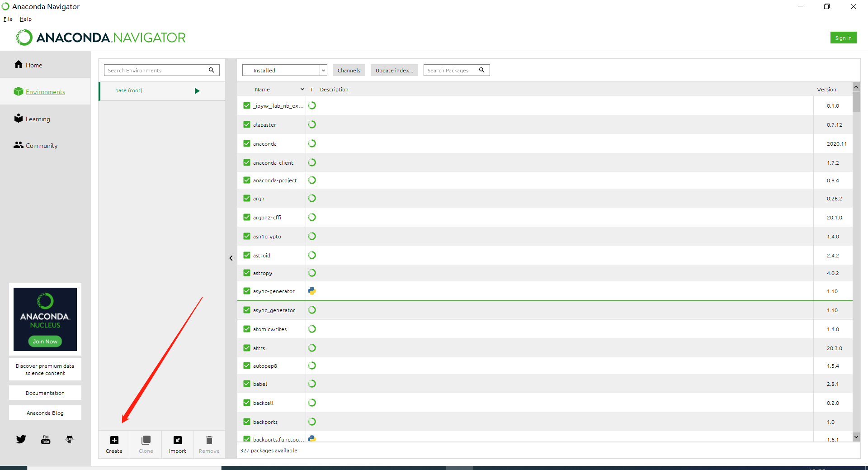Viewport: 868px width, 470px height.
Task: Open the YouTube icon link
Action: [46, 439]
